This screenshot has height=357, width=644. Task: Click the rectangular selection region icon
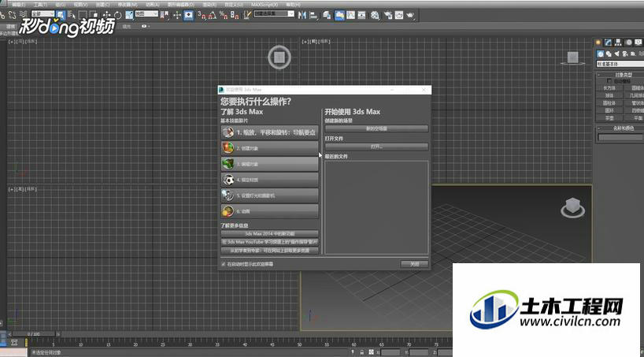tap(83, 15)
